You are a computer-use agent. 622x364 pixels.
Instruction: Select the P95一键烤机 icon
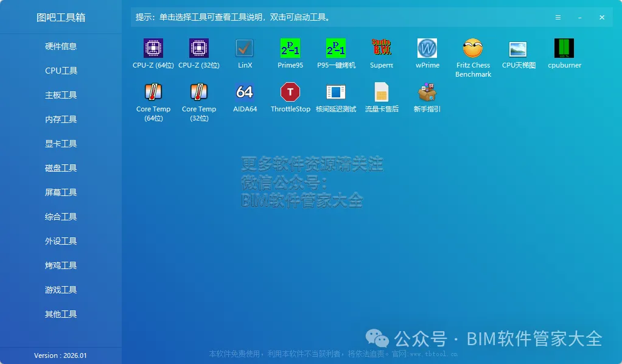point(335,49)
